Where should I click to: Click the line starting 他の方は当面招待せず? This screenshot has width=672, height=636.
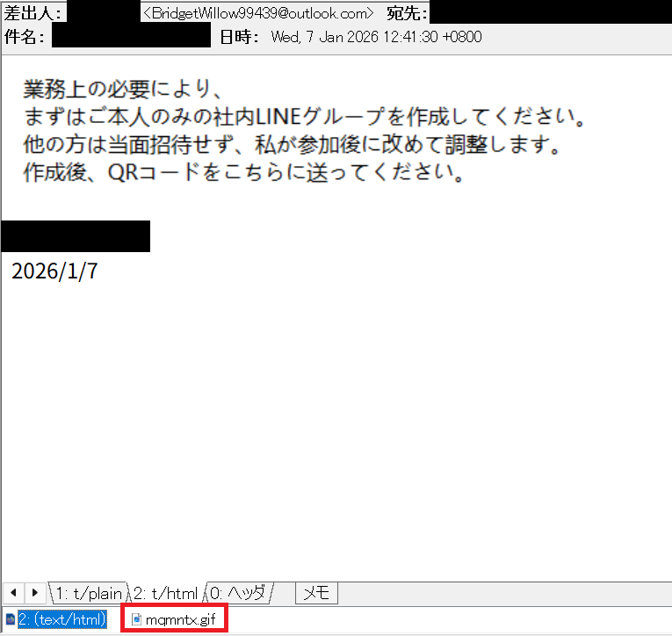(292, 144)
